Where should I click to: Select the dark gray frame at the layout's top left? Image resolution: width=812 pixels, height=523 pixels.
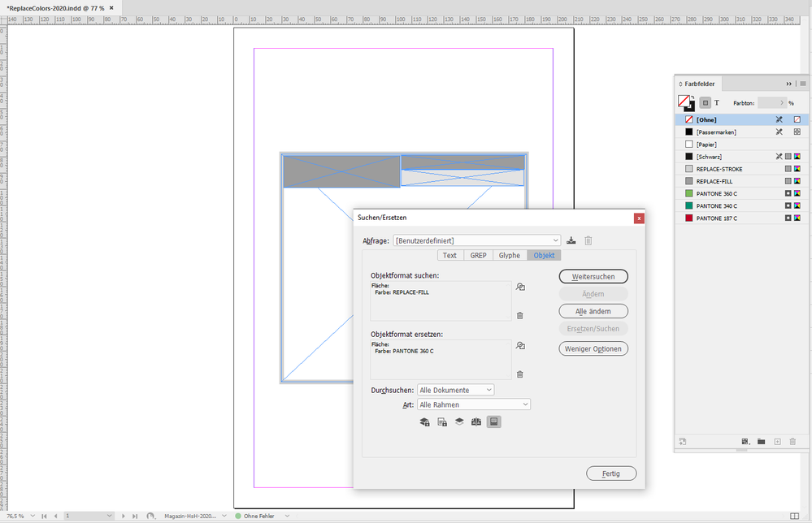[341, 171]
